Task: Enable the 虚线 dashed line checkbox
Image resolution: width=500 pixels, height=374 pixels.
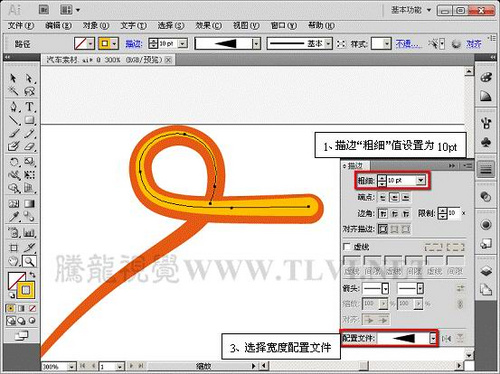Action: point(347,247)
